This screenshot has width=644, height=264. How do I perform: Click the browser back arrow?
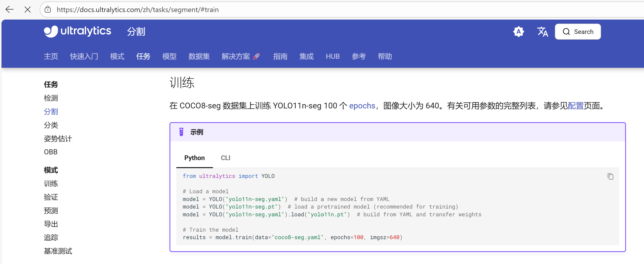coord(10,10)
